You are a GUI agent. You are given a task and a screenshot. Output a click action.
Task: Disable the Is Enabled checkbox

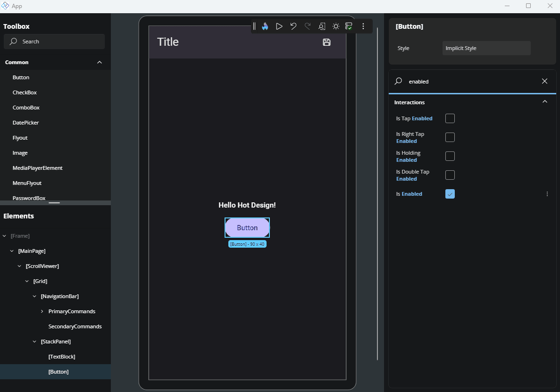pos(450,193)
